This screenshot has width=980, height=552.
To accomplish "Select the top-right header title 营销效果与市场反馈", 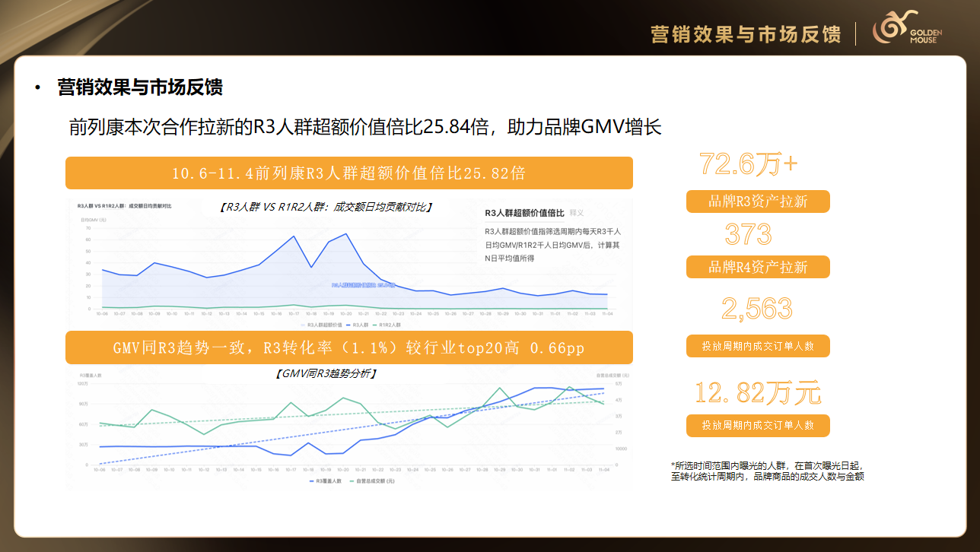I will (x=746, y=34).
